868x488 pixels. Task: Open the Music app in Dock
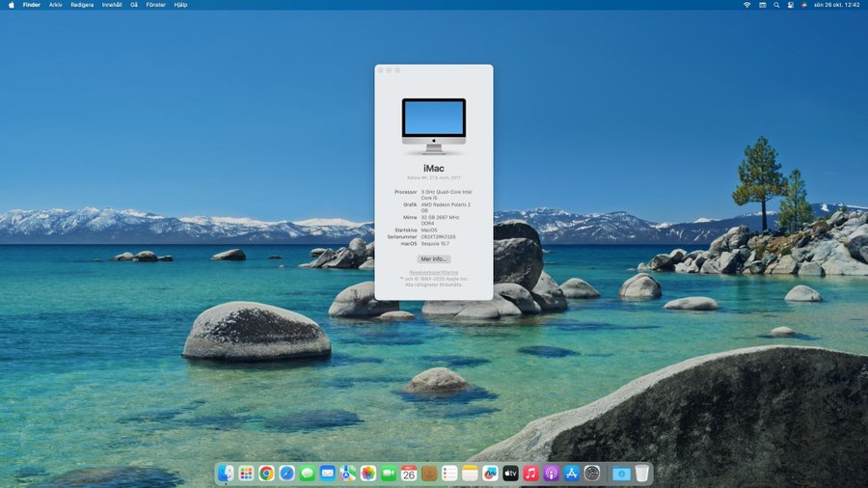[530, 474]
